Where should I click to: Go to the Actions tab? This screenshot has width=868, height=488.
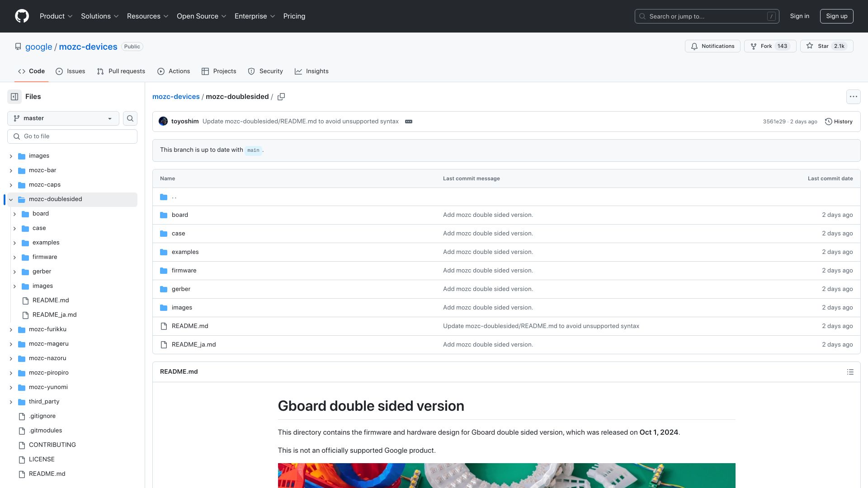[174, 71]
